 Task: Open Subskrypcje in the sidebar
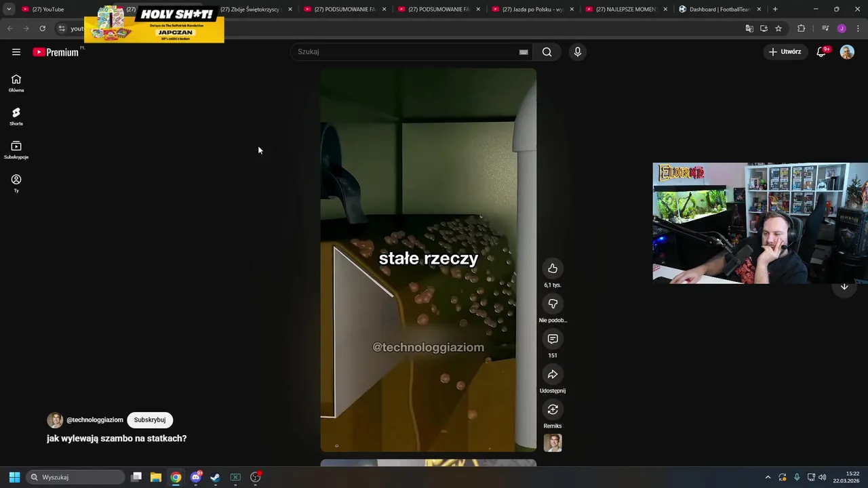click(x=16, y=150)
